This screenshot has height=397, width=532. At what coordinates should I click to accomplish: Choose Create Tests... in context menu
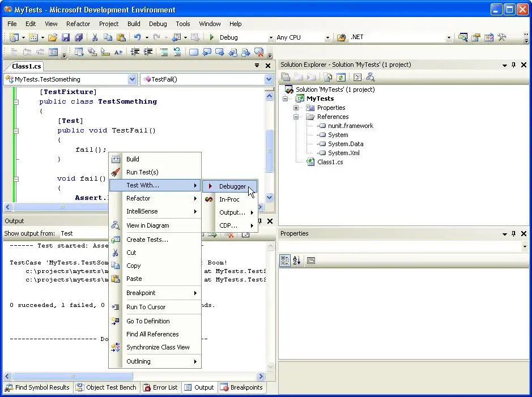(155, 240)
